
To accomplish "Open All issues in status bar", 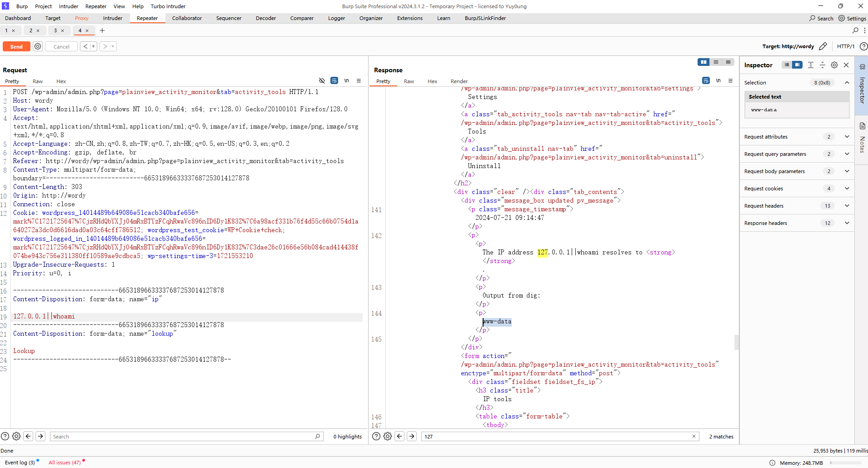I will coord(65,463).
